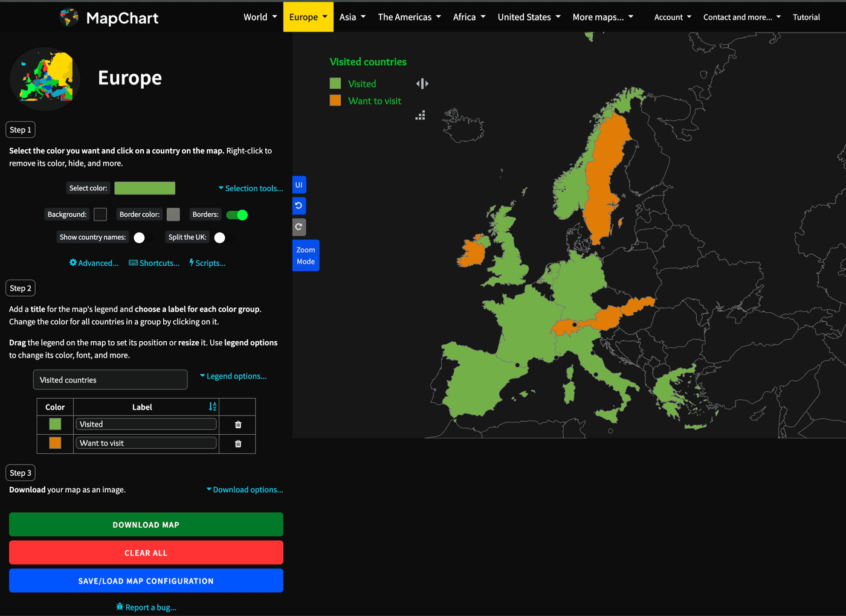Click the redo icon on the map
Image resolution: width=846 pixels, height=616 pixels.
pyautogui.click(x=299, y=227)
